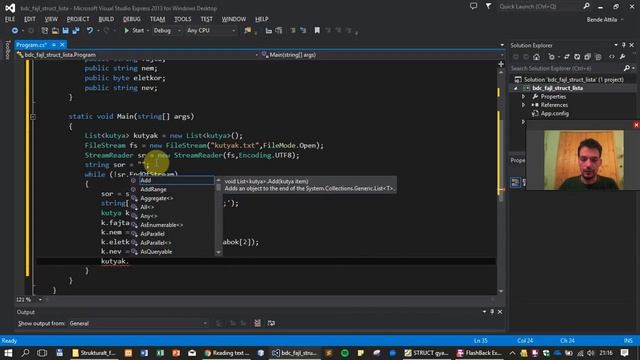Pin the Program.cs tab
640x360 pixels.
click(53, 45)
